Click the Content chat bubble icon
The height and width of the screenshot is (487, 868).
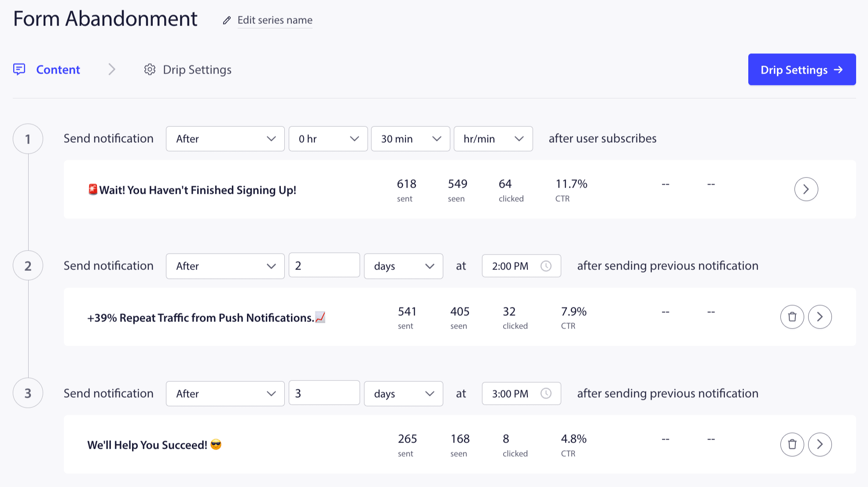pos(19,69)
